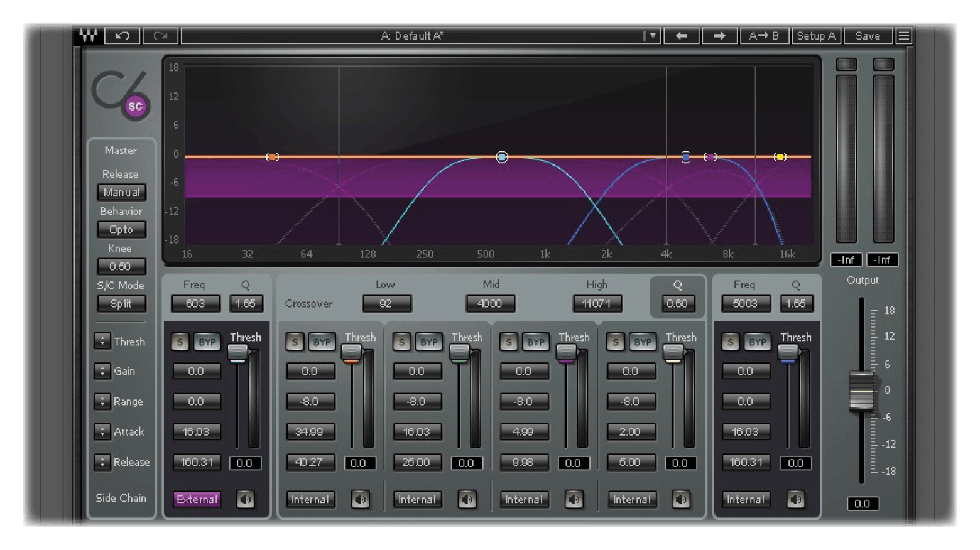This screenshot has width=980, height=550.
Task: Edit Mid crossover value 4000
Action: pos(490,303)
